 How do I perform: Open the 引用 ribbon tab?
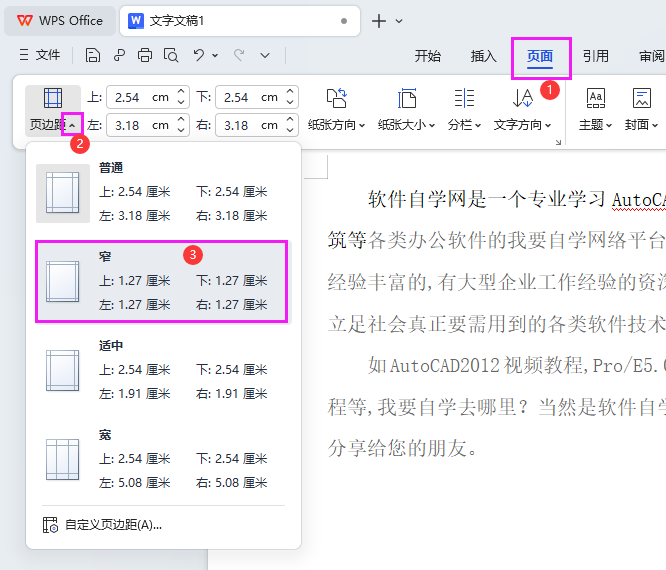(595, 56)
